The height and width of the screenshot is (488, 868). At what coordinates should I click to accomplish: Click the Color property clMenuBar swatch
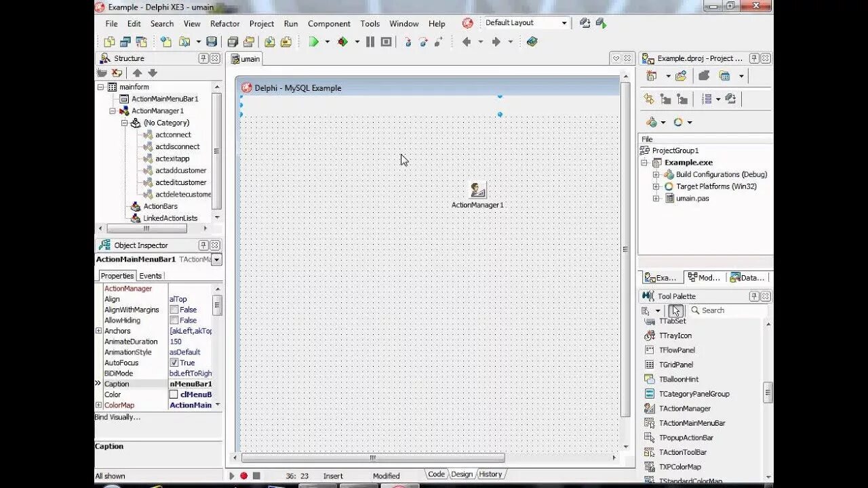174,394
